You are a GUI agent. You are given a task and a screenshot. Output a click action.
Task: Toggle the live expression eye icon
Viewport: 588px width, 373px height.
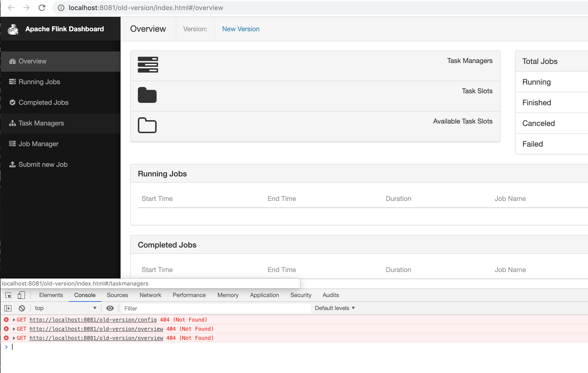point(110,308)
